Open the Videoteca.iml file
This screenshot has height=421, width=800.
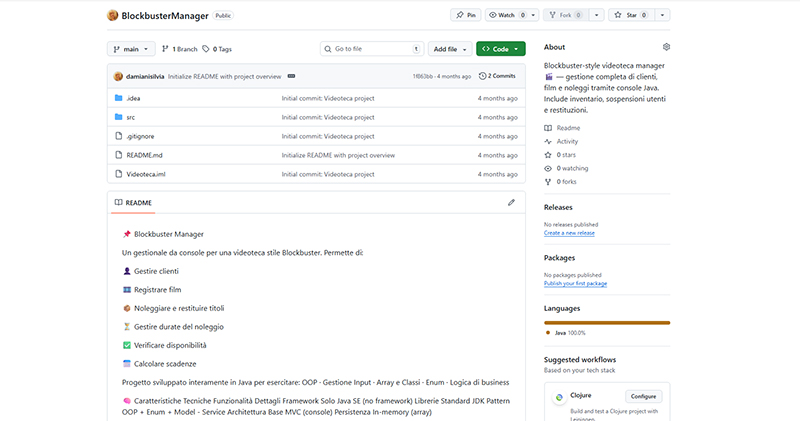pos(146,174)
